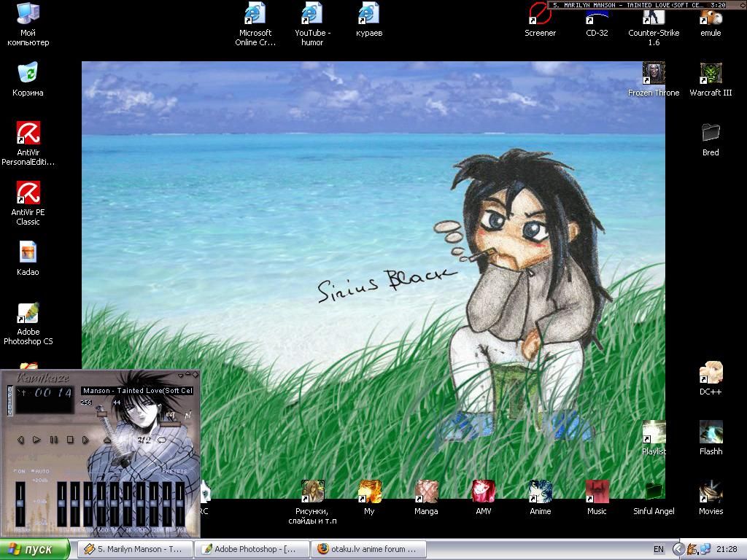Select the DC++ desktop icon

pyautogui.click(x=711, y=378)
